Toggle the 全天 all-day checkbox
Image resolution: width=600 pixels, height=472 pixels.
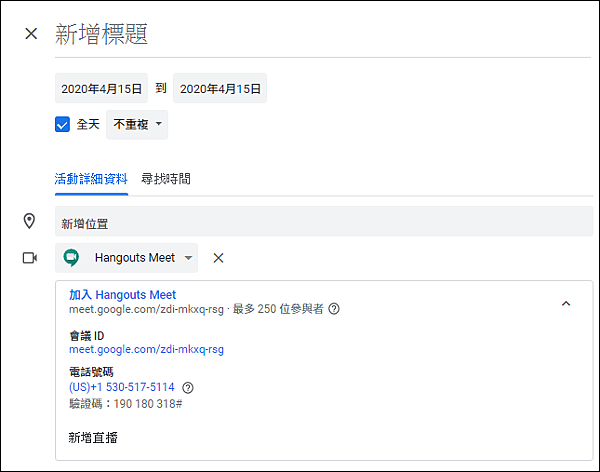63,125
